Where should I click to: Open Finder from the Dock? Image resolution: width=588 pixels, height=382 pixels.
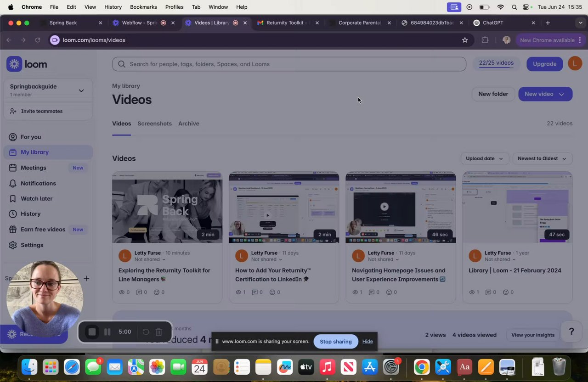(29, 367)
